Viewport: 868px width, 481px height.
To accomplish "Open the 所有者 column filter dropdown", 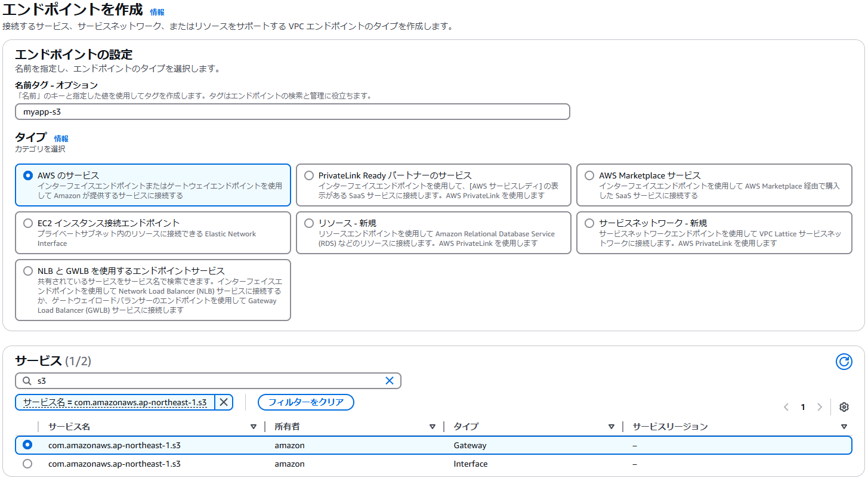I will pyautogui.click(x=431, y=426).
